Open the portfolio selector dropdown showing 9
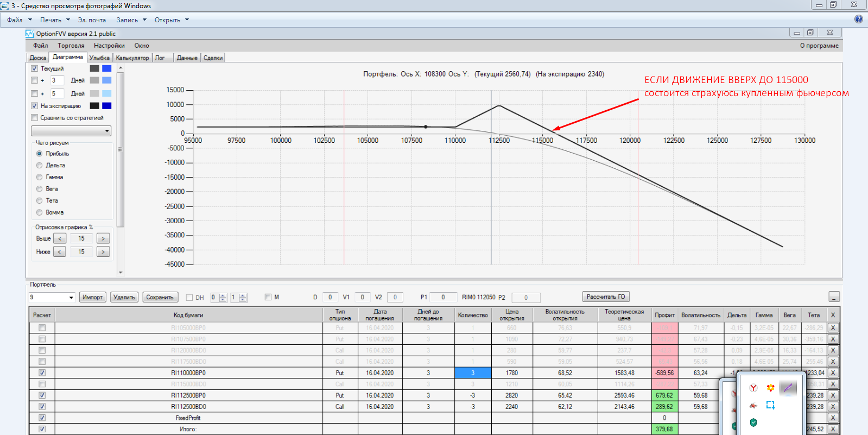This screenshot has height=435, width=868. click(52, 297)
